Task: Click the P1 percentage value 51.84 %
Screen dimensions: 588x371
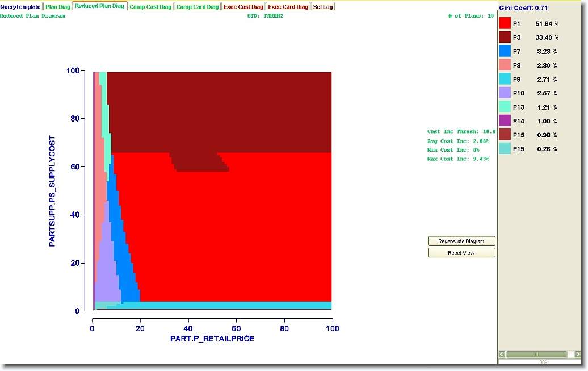Action: pyautogui.click(x=547, y=24)
